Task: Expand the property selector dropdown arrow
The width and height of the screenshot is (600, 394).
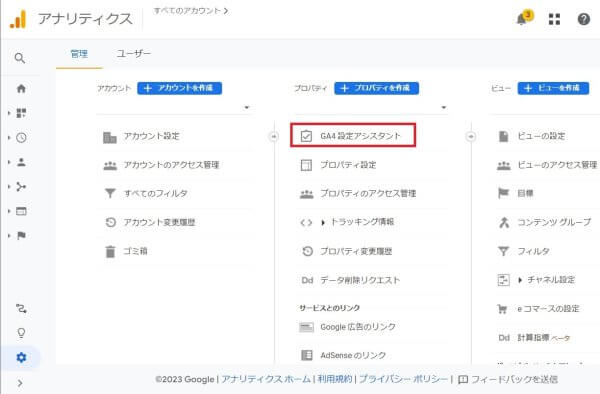Action: [443, 107]
